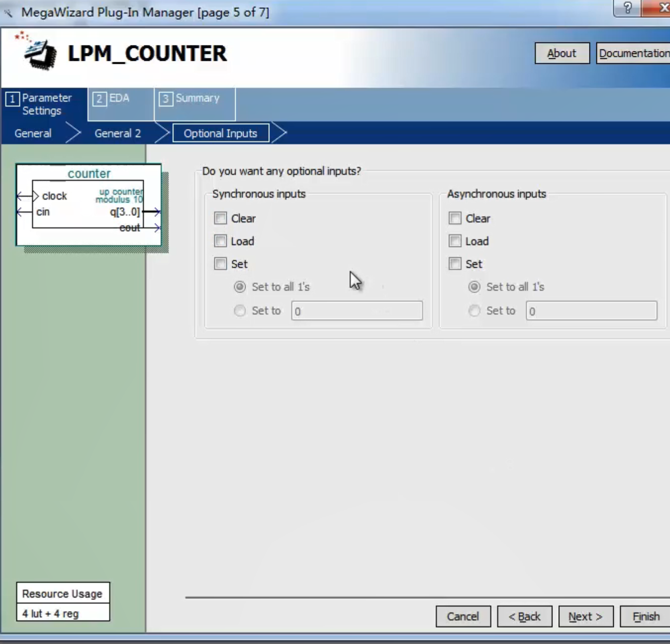Viewport: 670px width, 644px height.
Task: Click the About button
Action: [562, 53]
